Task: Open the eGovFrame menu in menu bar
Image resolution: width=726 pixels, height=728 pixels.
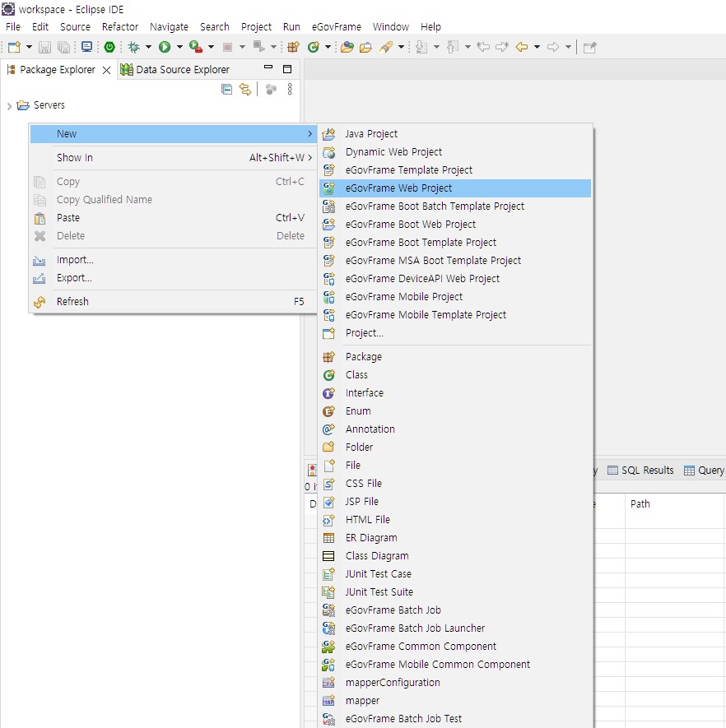Action: pos(336,27)
